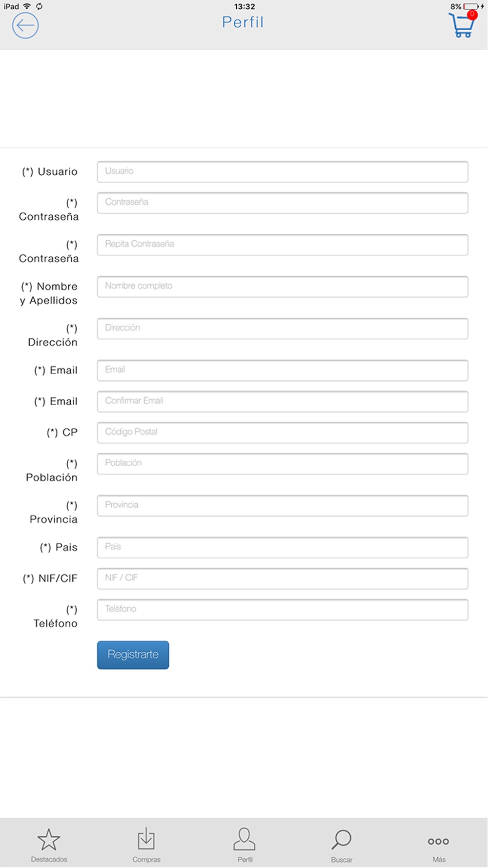Open the Más three-dots tab
This screenshot has height=868, width=488.
coord(439,848)
